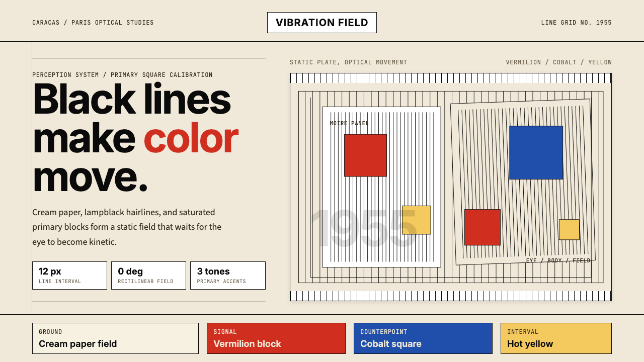Click the EYE / BODY / FIELD caption

pos(558,260)
